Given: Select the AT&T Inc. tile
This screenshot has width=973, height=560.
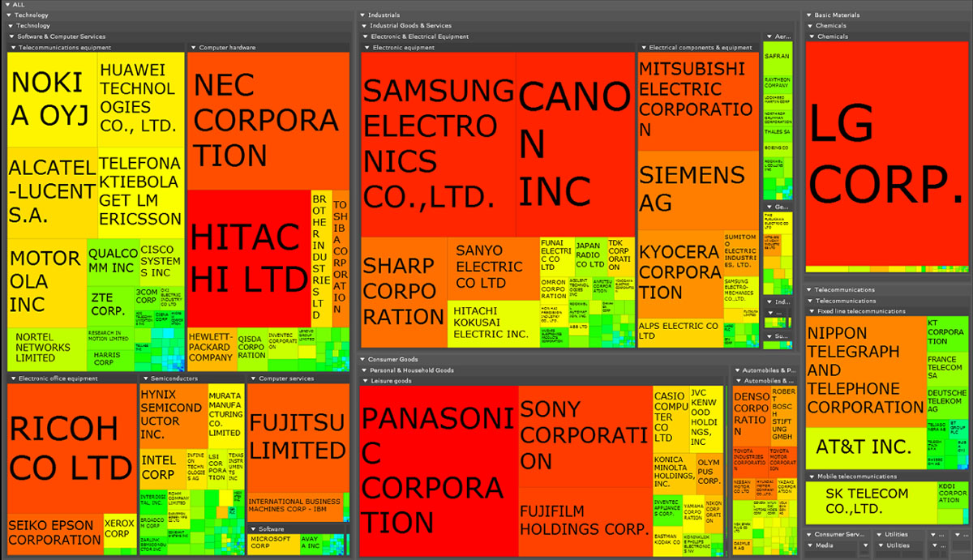Looking at the screenshot, I should pyautogui.click(x=864, y=448).
